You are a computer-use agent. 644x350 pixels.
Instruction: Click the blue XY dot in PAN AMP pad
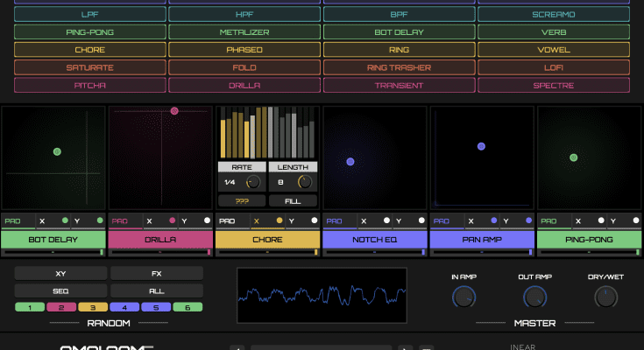coord(481,146)
